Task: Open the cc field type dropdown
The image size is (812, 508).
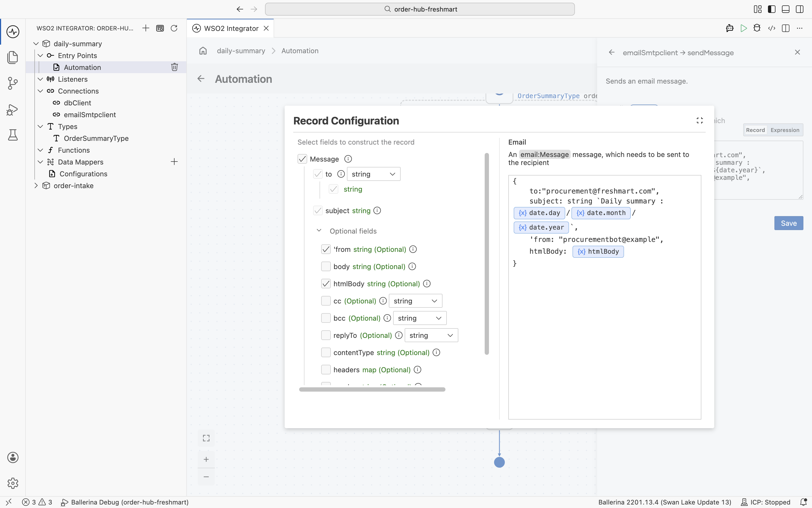Action: [415, 301]
